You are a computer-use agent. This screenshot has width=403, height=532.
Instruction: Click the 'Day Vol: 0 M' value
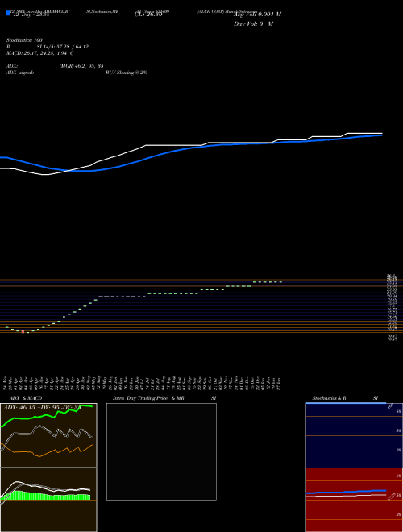point(253,24)
